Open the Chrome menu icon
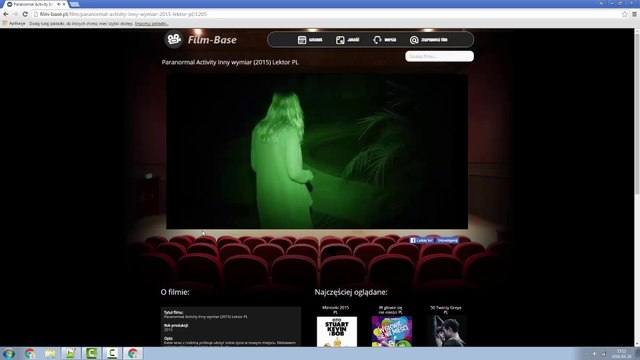Image resolution: width=640 pixels, height=360 pixels. pos(634,14)
